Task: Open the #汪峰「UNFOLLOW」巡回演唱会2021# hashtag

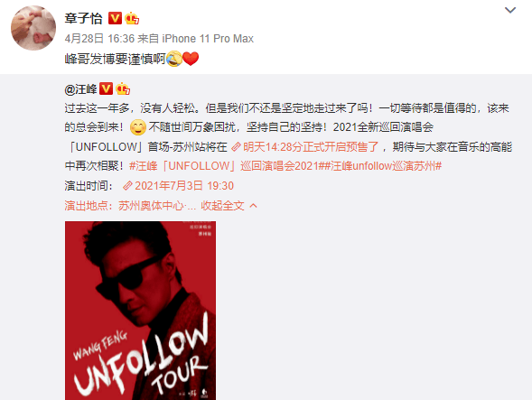Action: pyautogui.click(x=227, y=166)
